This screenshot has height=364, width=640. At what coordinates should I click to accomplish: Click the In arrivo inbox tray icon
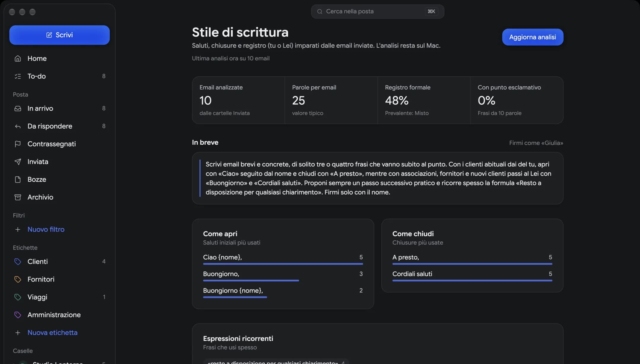pyautogui.click(x=18, y=109)
